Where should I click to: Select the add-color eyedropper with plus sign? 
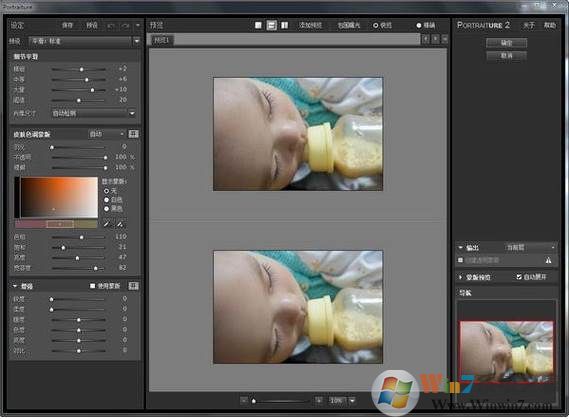coord(120,224)
